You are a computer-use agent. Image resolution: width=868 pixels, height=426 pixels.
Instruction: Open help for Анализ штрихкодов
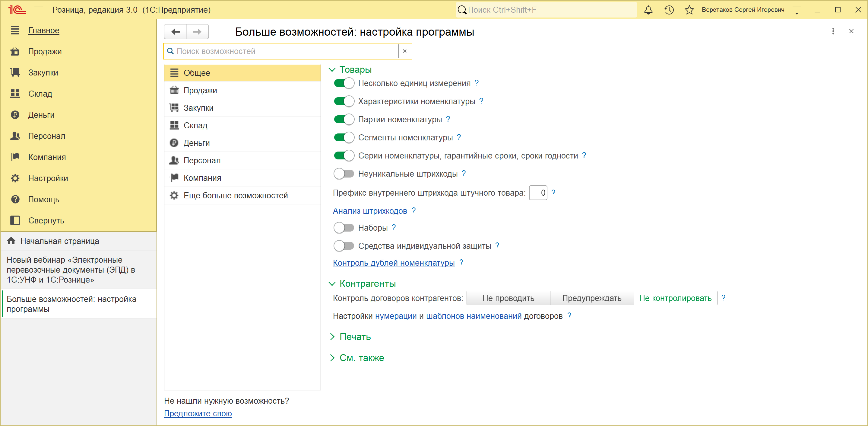tap(413, 210)
